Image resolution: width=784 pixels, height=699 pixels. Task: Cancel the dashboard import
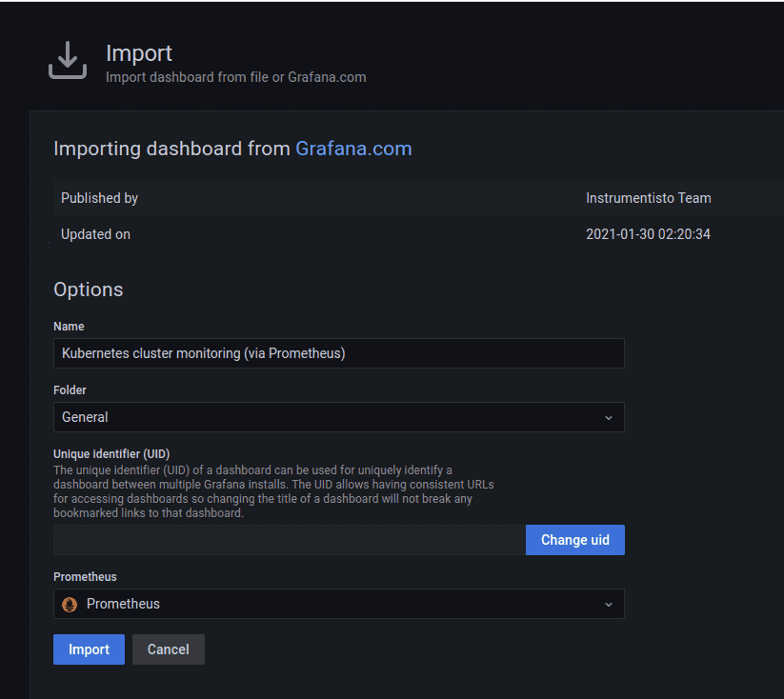(x=168, y=649)
